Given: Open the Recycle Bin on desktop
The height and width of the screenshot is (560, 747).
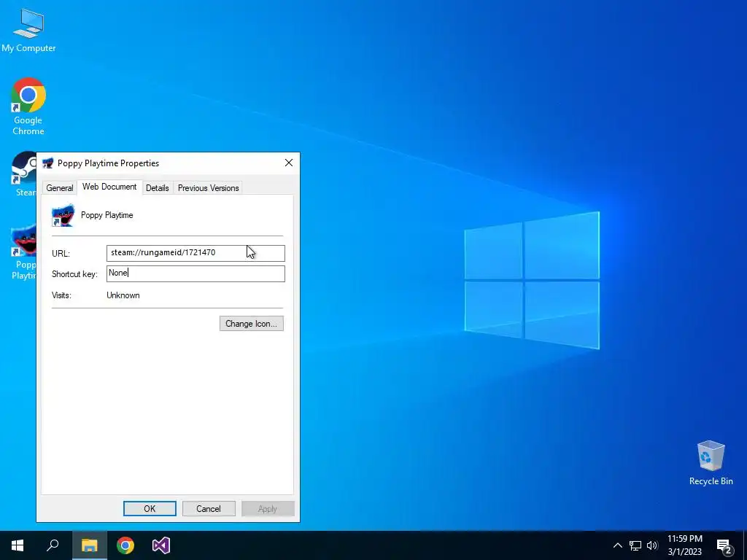Looking at the screenshot, I should (711, 462).
